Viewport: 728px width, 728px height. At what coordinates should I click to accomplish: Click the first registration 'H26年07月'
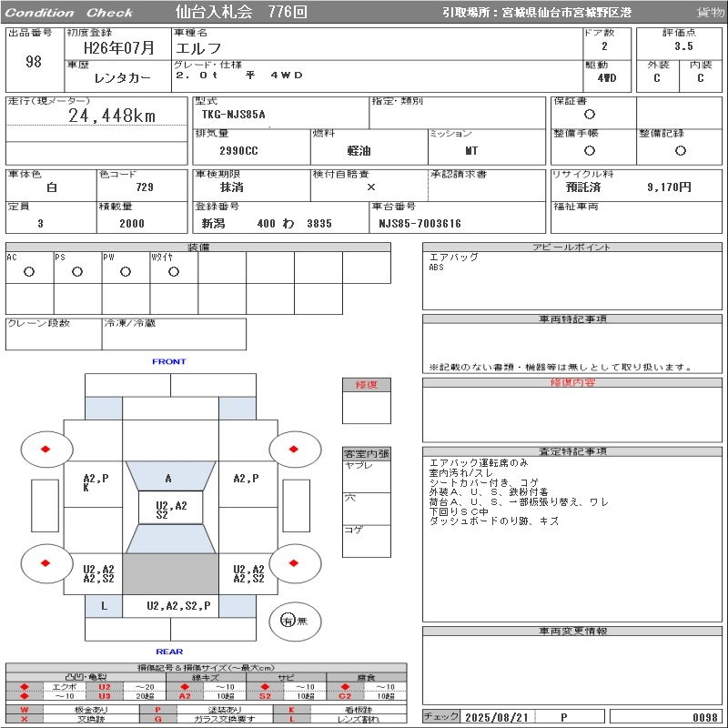[x=119, y=47]
